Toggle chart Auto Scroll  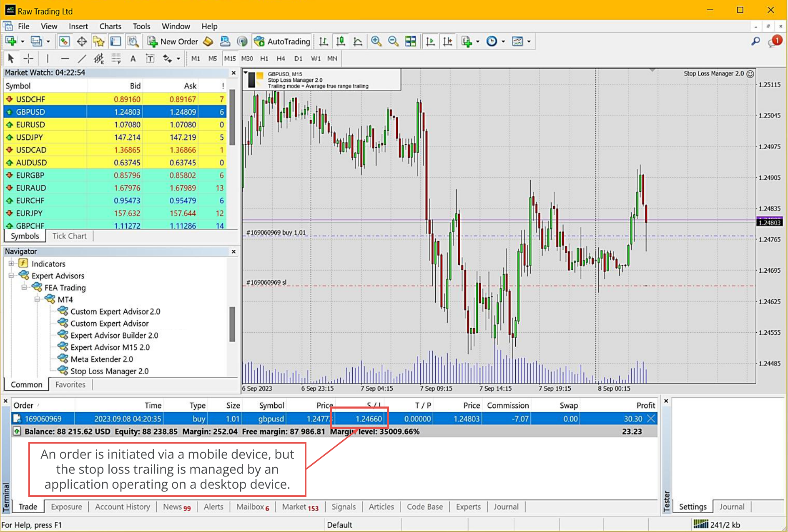(x=430, y=41)
